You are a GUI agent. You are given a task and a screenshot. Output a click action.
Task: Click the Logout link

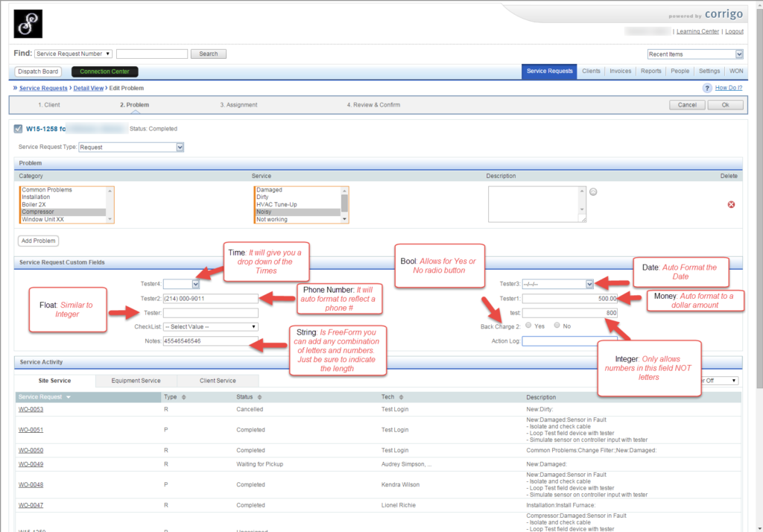pos(734,31)
